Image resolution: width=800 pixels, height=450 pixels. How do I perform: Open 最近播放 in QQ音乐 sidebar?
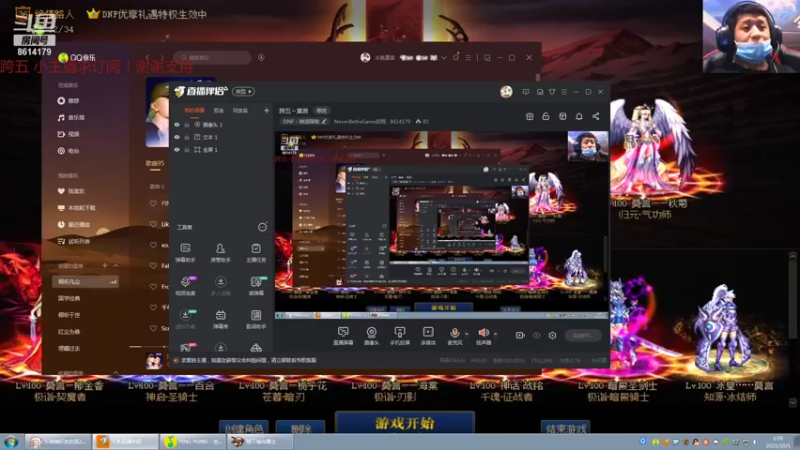click(73, 224)
